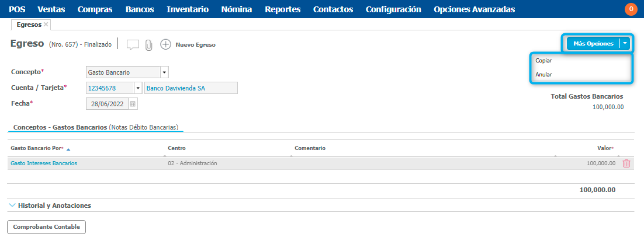Click the paperclip attachment icon
The height and width of the screenshot is (237, 644).
click(x=148, y=45)
